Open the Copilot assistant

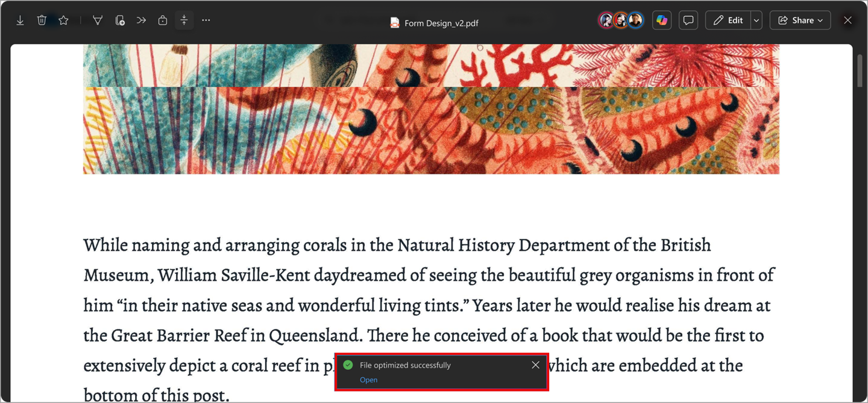pyautogui.click(x=662, y=20)
